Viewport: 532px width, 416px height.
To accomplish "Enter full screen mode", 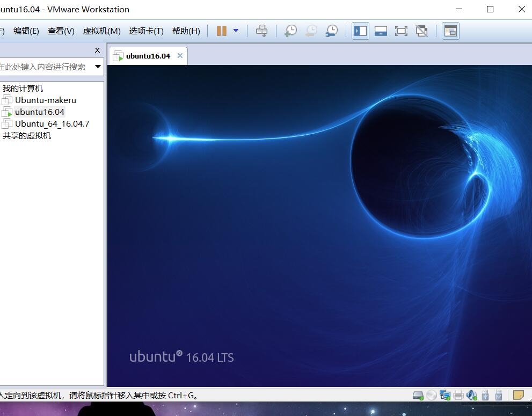I will (400, 31).
